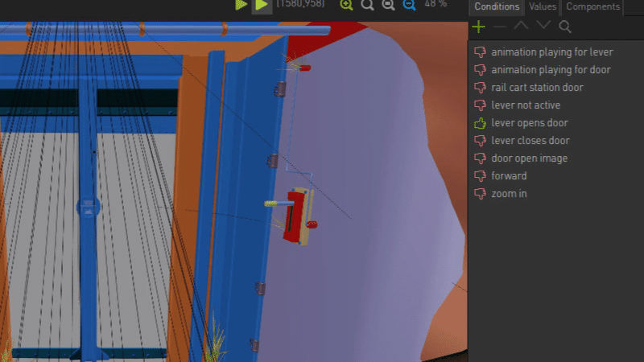
Task: Toggle thumb for 'forward' condition
Action: [480, 176]
